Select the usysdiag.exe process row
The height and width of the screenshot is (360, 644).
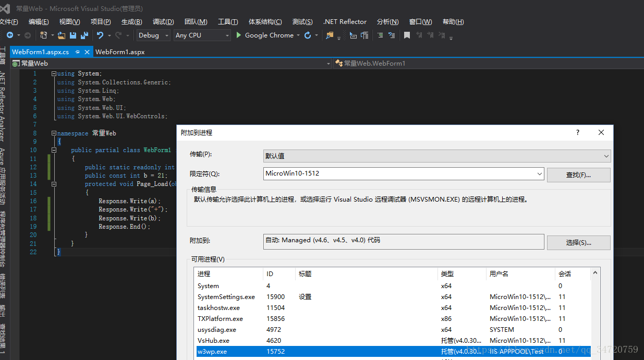(x=394, y=330)
